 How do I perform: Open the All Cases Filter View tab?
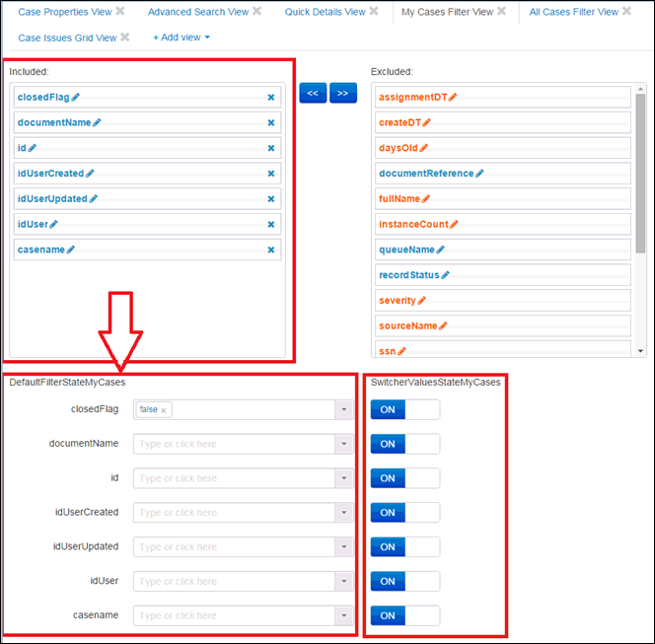[x=573, y=12]
